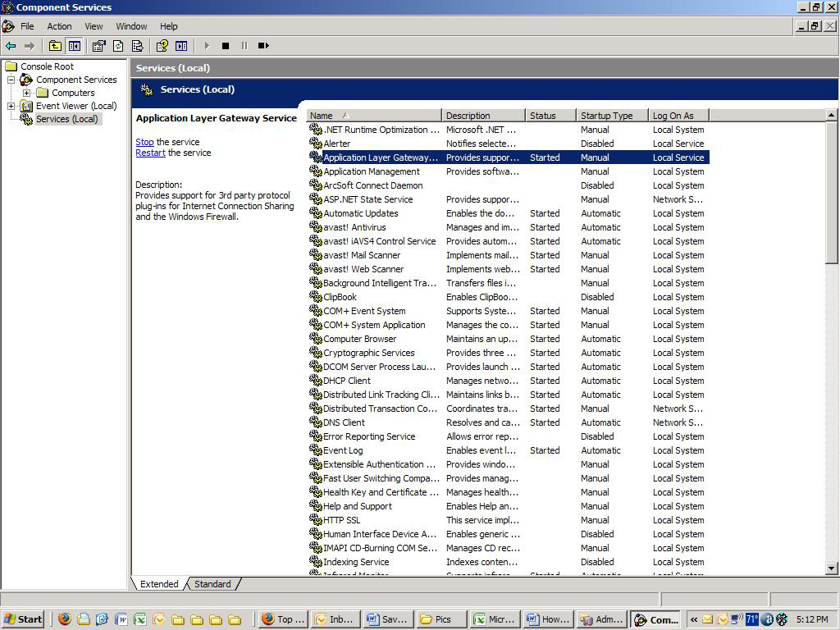The height and width of the screenshot is (630, 840).
Task: Expand hidden system tray icons chevron
Action: (694, 619)
